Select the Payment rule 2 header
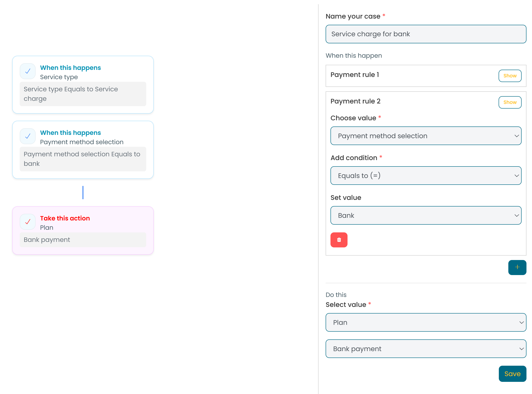The image size is (532, 394). 356,101
